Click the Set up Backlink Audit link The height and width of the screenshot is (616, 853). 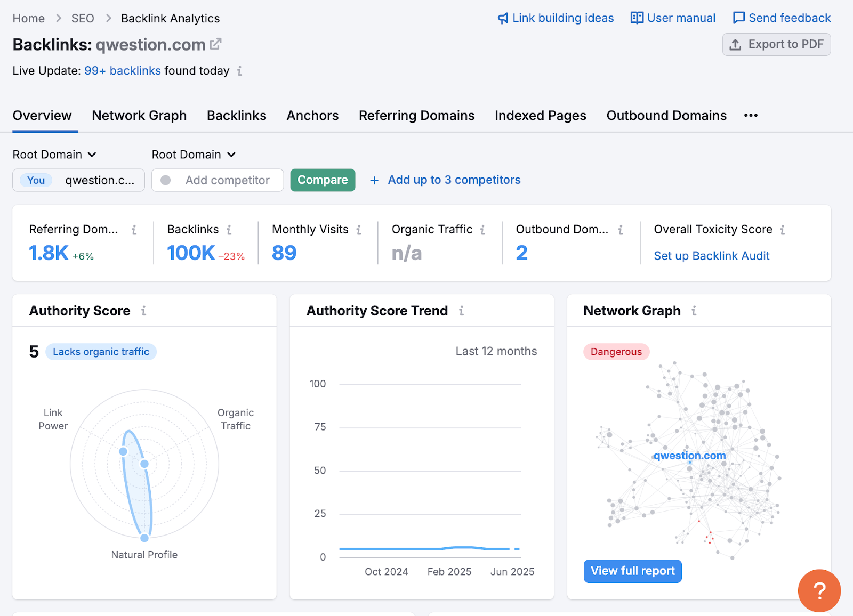click(x=711, y=256)
